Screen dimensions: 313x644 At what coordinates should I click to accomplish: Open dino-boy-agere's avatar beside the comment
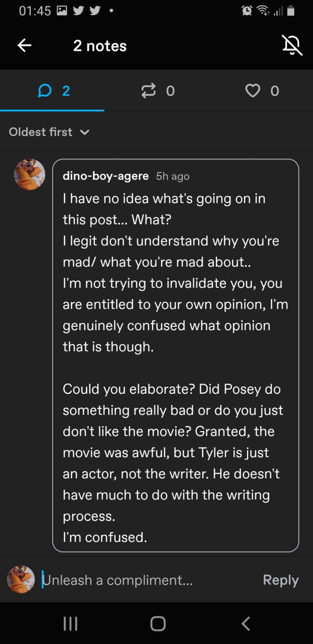tap(29, 174)
